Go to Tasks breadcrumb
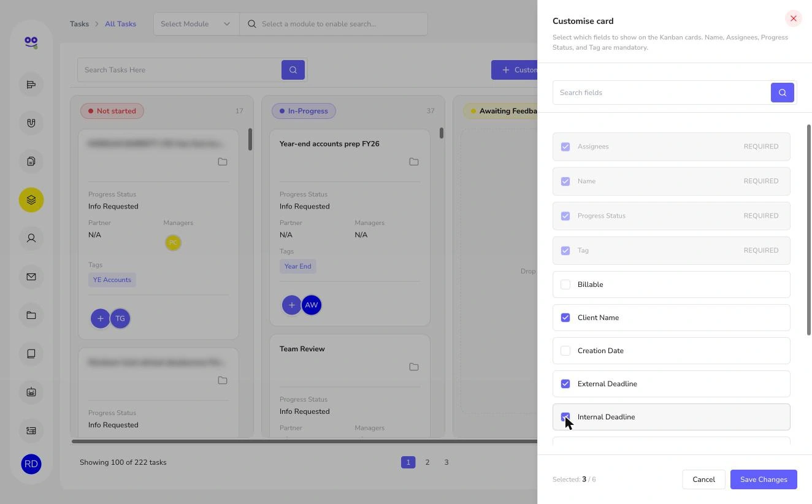This screenshot has width=812, height=504. [79, 24]
